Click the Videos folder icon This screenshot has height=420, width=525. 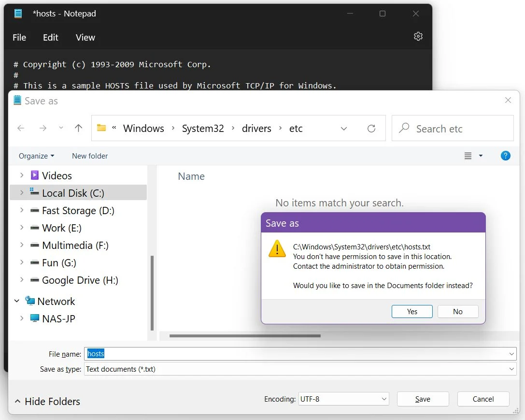tap(34, 175)
